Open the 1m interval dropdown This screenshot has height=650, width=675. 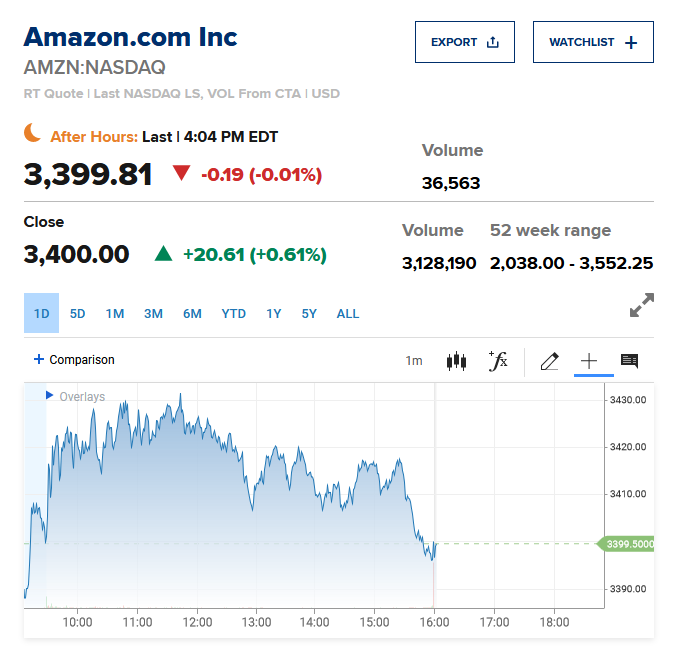coord(413,361)
